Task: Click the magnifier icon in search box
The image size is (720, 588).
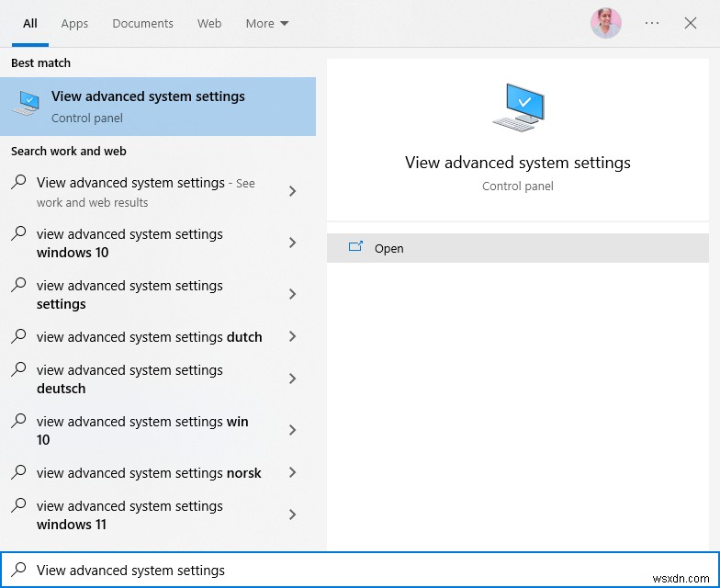Action: click(x=18, y=570)
